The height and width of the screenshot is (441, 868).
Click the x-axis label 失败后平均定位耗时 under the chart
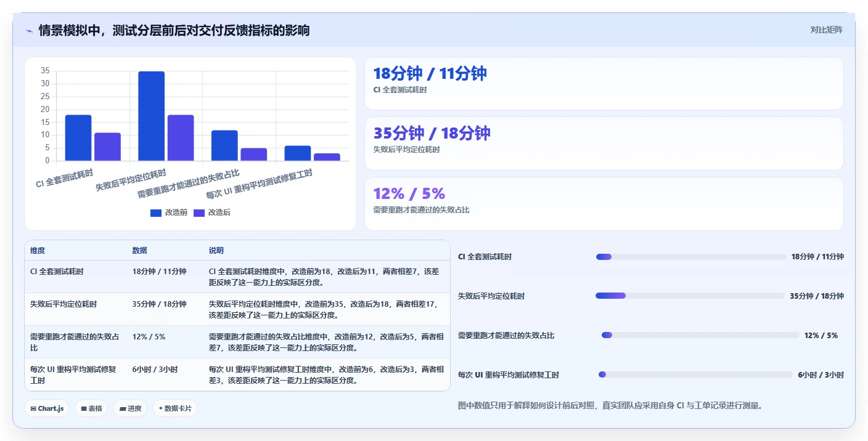pyautogui.click(x=131, y=180)
